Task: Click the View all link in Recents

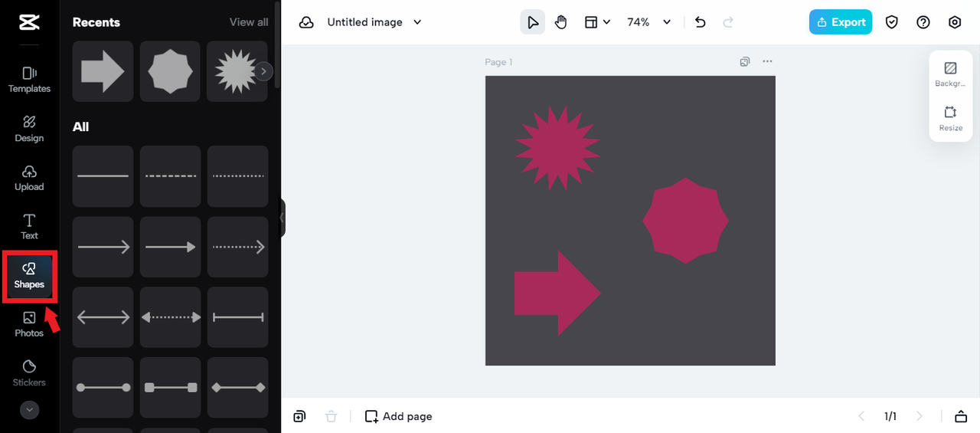Action: tap(249, 22)
